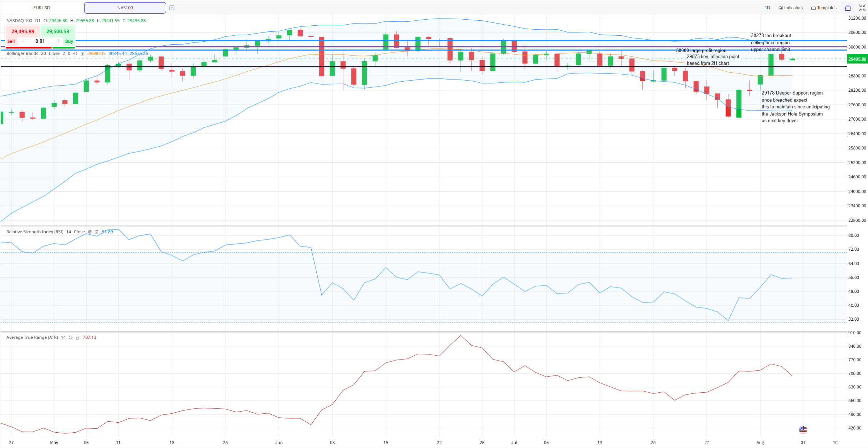The width and height of the screenshot is (868, 448).
Task: Switch to the EURUSD tab
Action: pos(42,8)
